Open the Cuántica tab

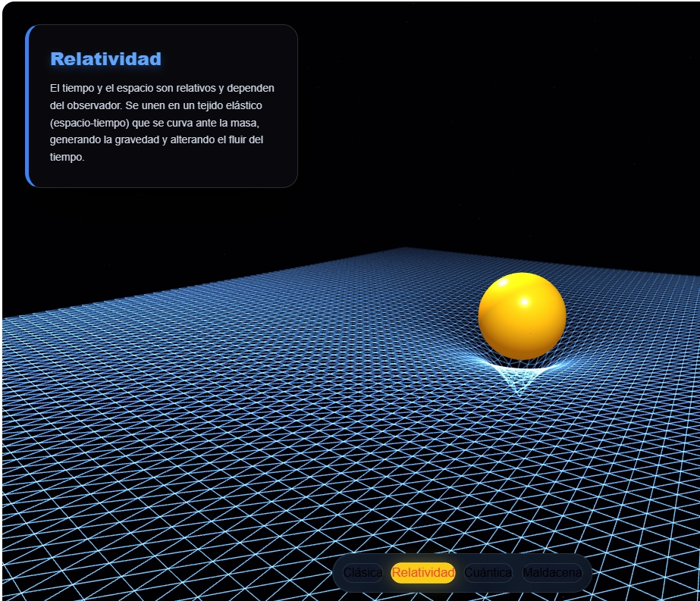pos(488,573)
